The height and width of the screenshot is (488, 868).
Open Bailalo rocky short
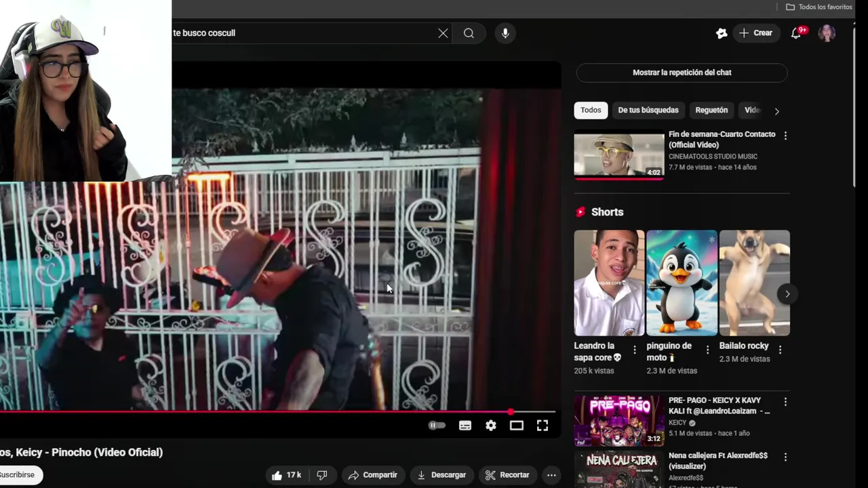coord(755,283)
